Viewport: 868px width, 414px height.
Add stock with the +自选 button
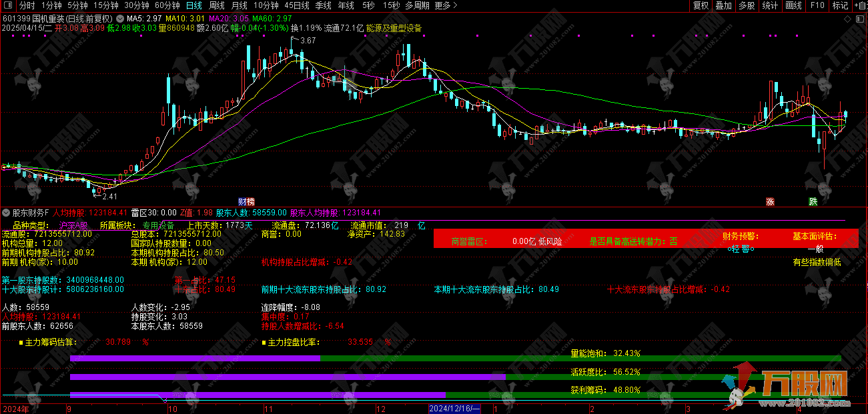point(860,5)
